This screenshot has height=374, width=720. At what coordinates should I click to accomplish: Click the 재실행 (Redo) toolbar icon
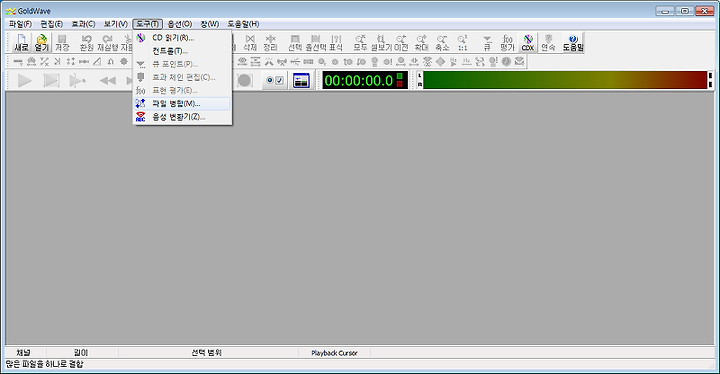coord(107,42)
